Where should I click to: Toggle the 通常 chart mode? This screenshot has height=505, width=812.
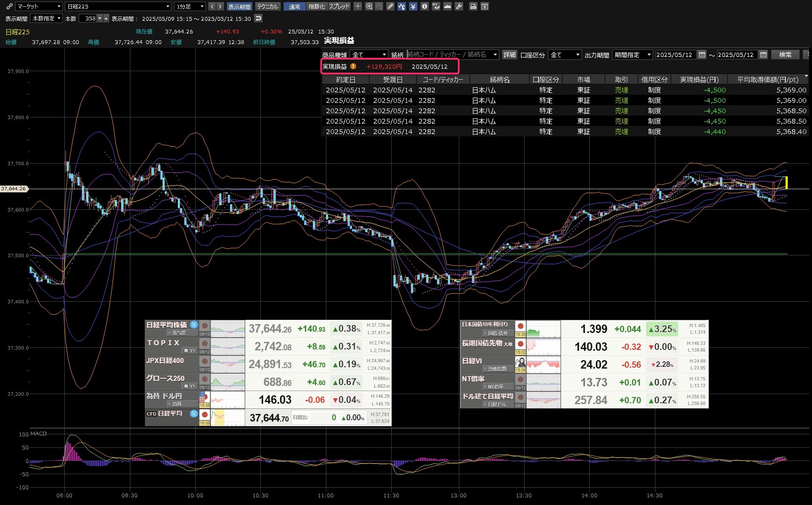coord(294,6)
